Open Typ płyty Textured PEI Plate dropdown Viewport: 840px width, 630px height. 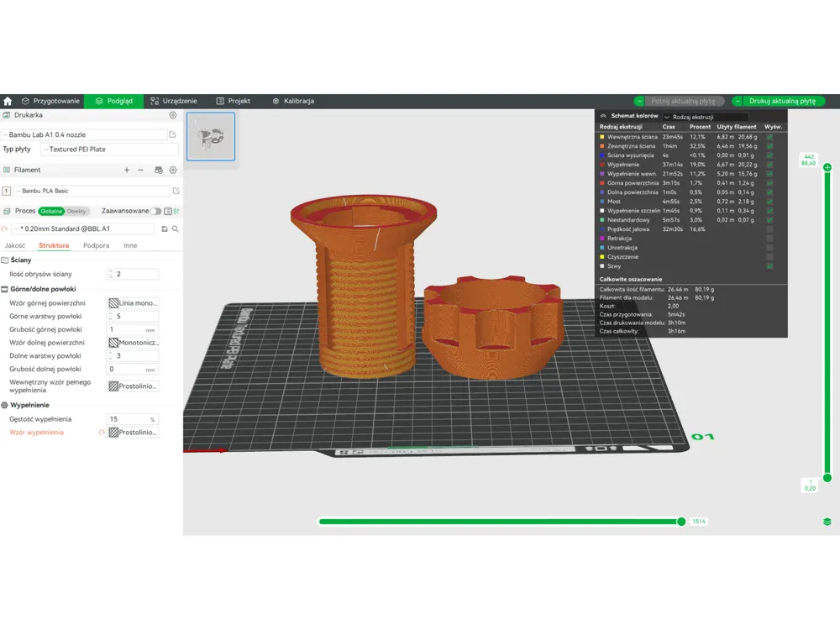[109, 150]
